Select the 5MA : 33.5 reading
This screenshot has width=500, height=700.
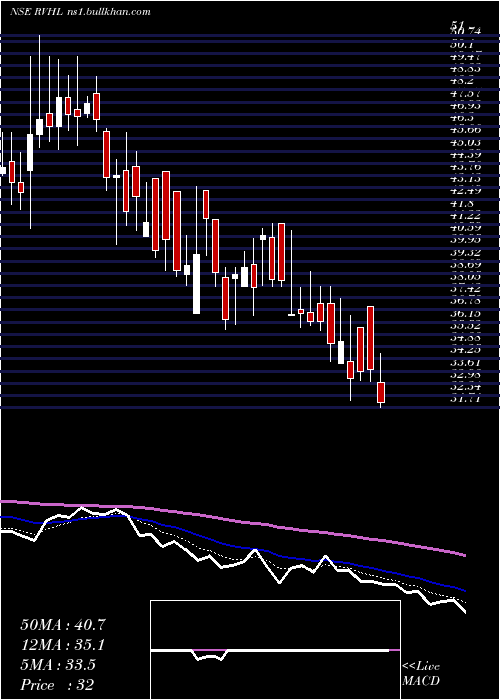pyautogui.click(x=58, y=665)
